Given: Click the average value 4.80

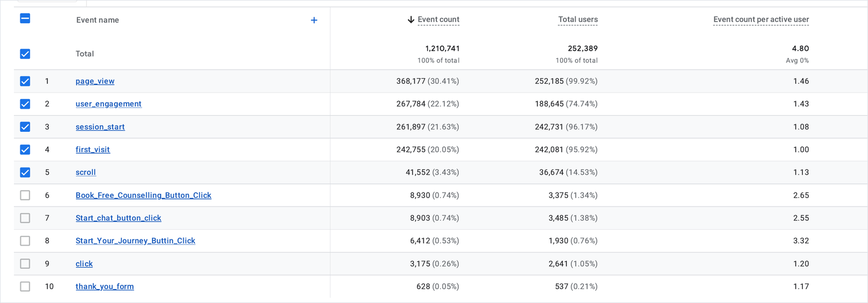Looking at the screenshot, I should tap(800, 49).
